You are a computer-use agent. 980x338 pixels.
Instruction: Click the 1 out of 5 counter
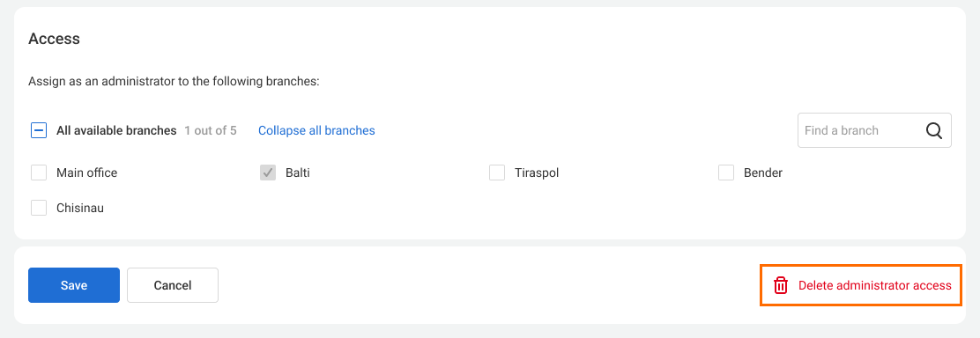[211, 130]
